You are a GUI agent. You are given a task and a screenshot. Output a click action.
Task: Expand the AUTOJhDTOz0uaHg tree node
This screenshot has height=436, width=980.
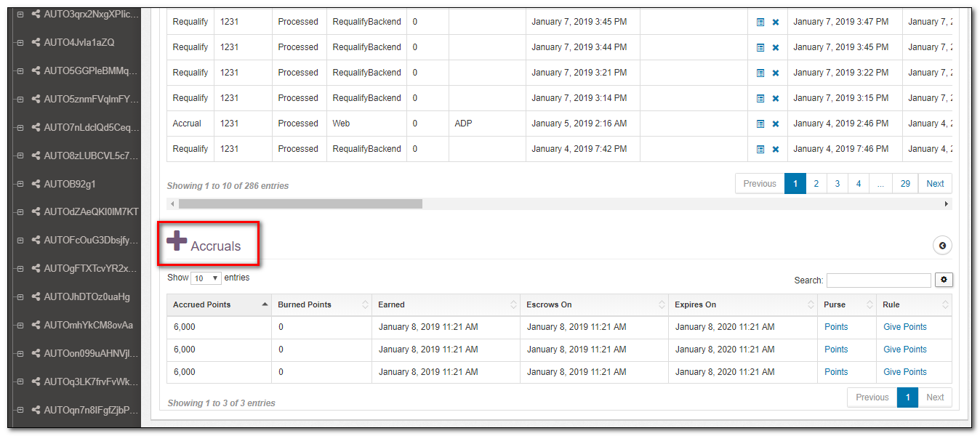(x=20, y=297)
